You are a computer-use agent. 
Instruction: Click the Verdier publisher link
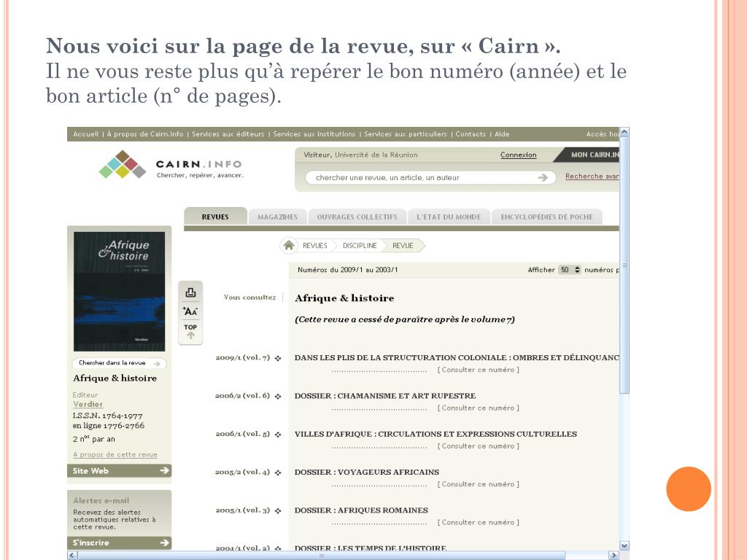click(88, 404)
